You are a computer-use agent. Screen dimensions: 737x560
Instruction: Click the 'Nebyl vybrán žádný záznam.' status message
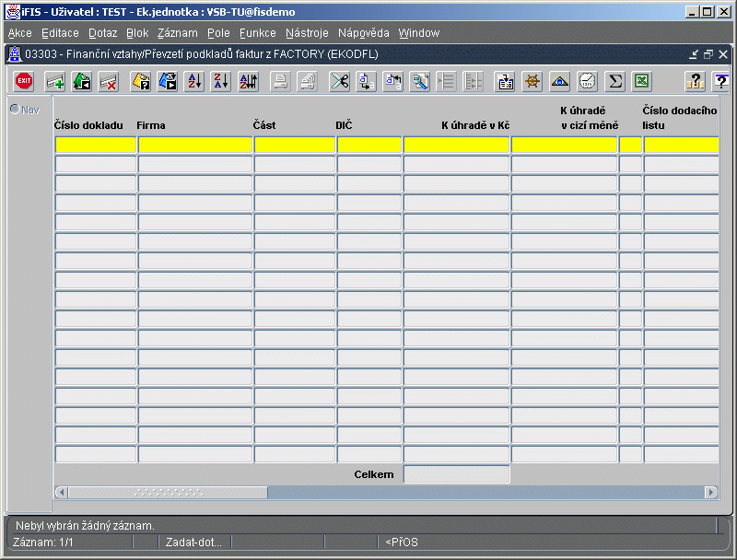[x=85, y=525]
